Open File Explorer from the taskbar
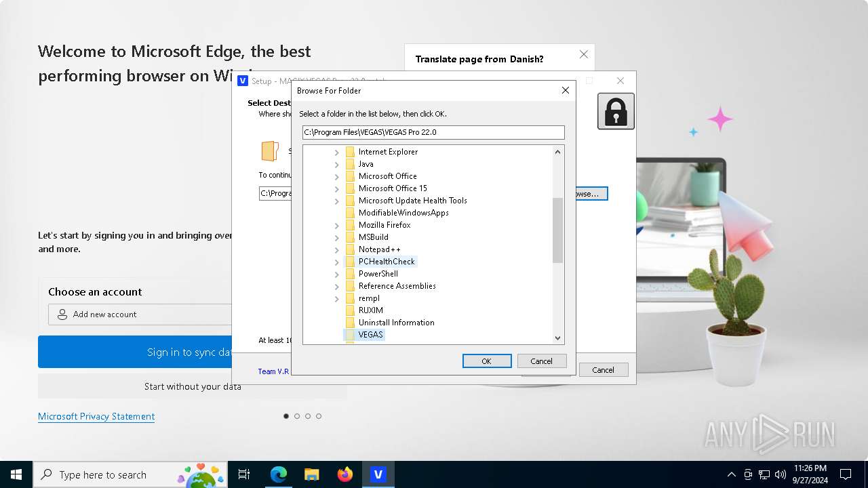Image resolution: width=868 pixels, height=488 pixels. pos(312,474)
